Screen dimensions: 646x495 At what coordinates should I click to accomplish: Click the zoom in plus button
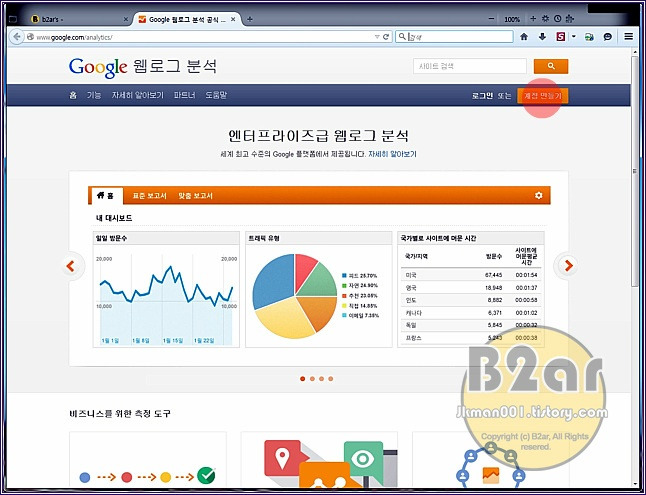click(533, 19)
